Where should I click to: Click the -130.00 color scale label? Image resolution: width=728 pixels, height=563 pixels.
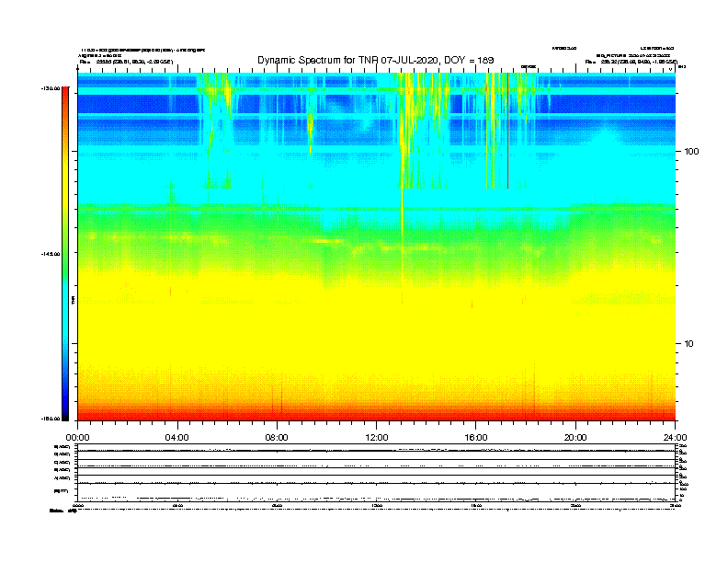[51, 88]
